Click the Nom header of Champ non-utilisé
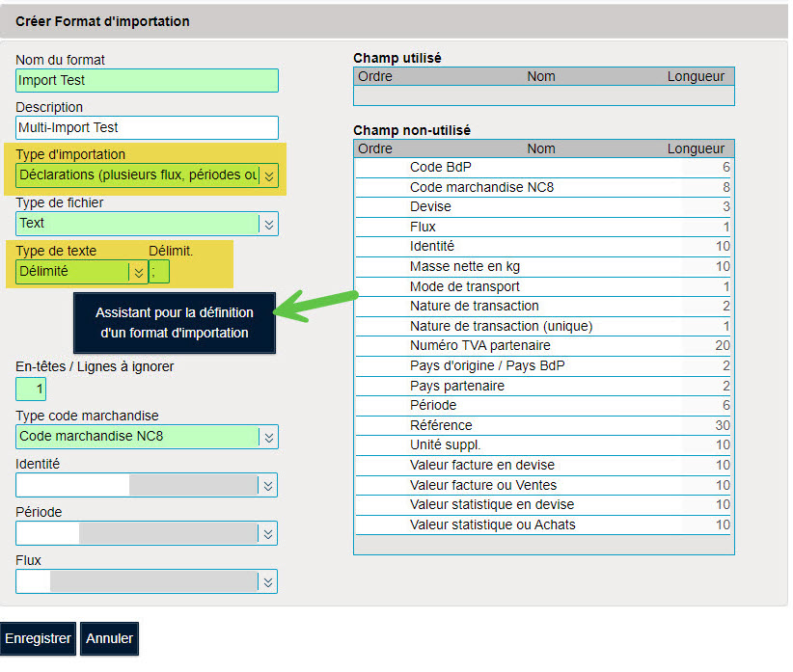The image size is (793, 672). point(541,149)
